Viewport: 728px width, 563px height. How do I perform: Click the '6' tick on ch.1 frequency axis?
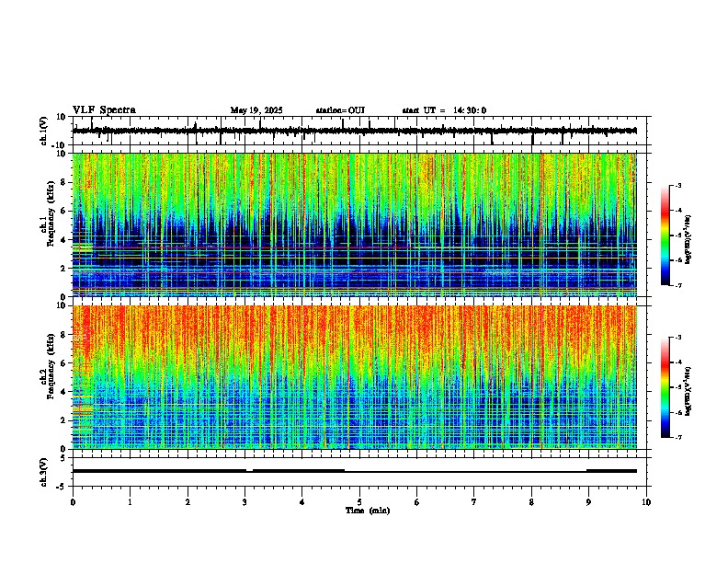pyautogui.click(x=64, y=211)
